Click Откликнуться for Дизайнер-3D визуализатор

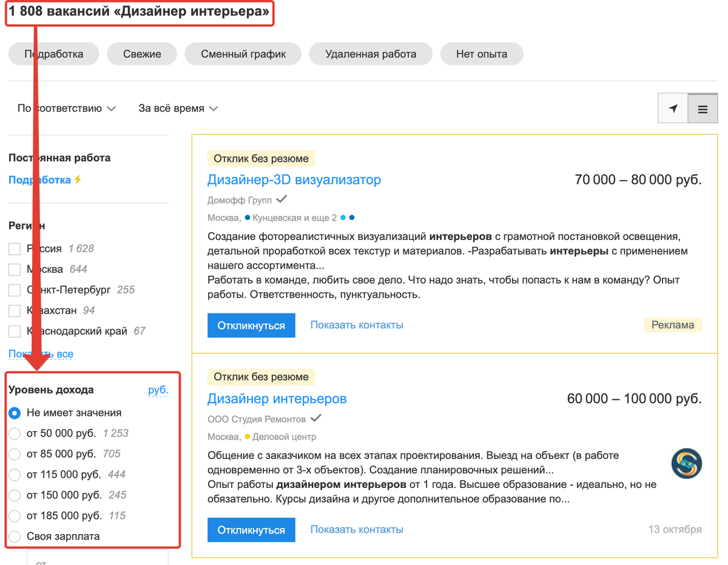click(x=251, y=326)
